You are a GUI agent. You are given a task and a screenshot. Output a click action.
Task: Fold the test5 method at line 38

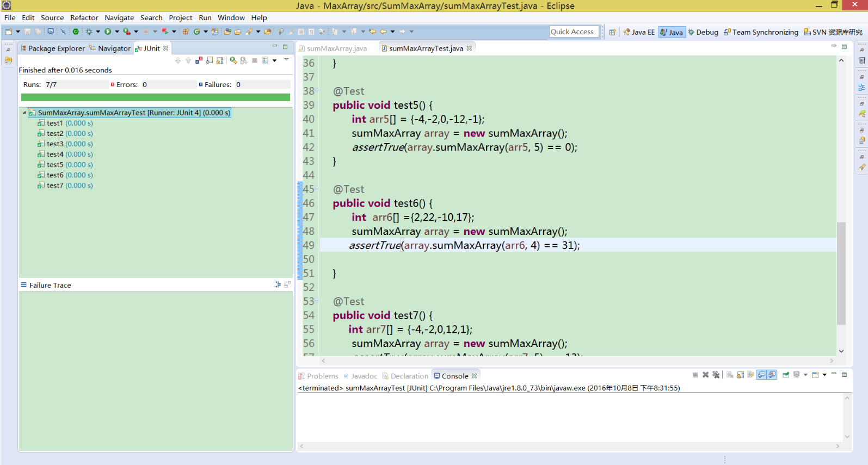(x=317, y=90)
